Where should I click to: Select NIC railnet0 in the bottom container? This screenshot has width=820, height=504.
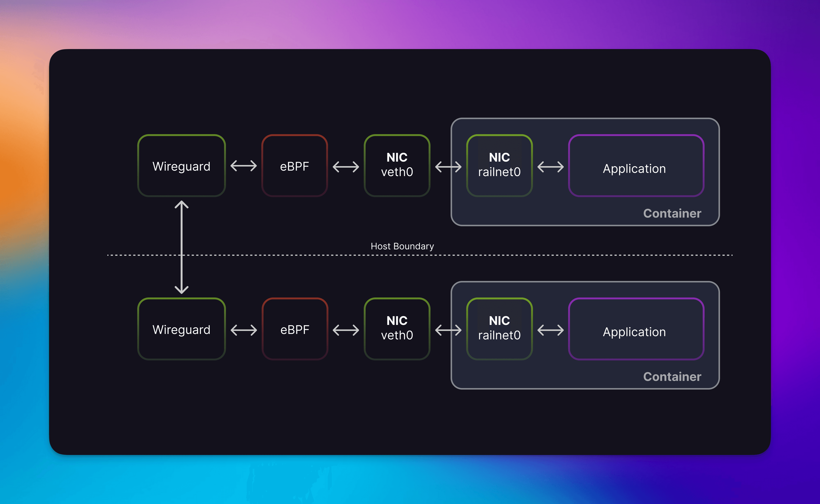point(499,329)
